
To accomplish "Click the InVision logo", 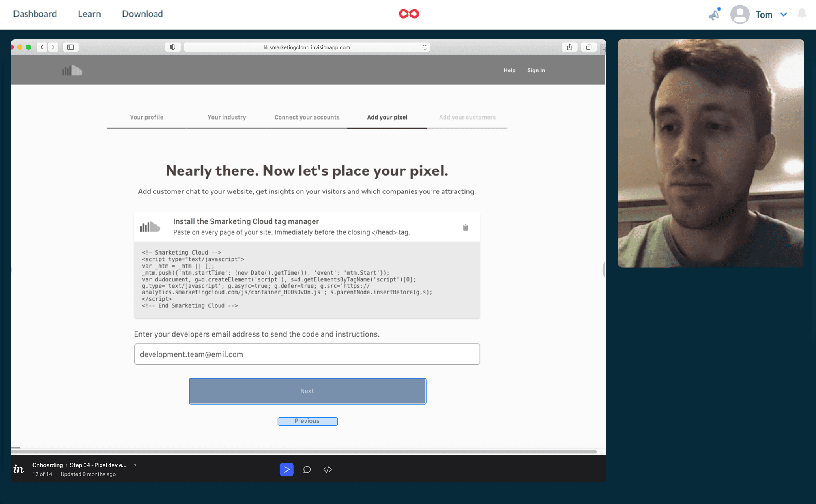I will point(19,469).
